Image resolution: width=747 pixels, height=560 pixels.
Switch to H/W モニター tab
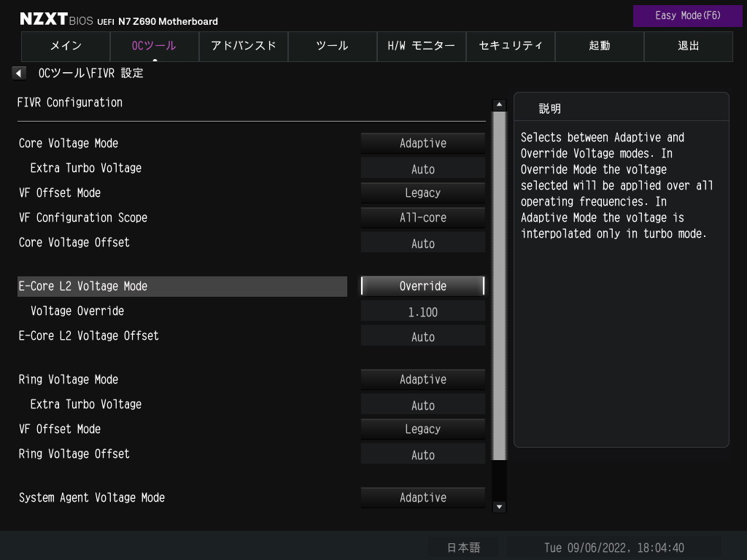(x=422, y=46)
